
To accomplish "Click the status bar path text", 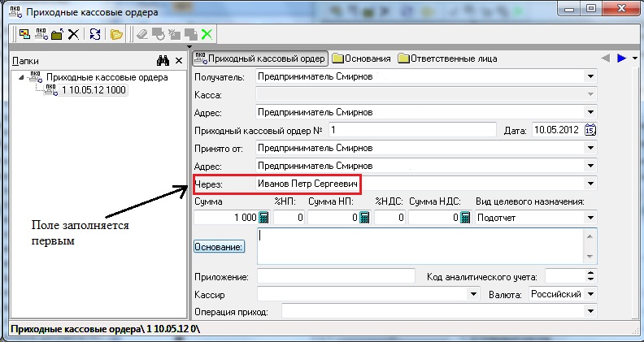I will tap(105, 329).
